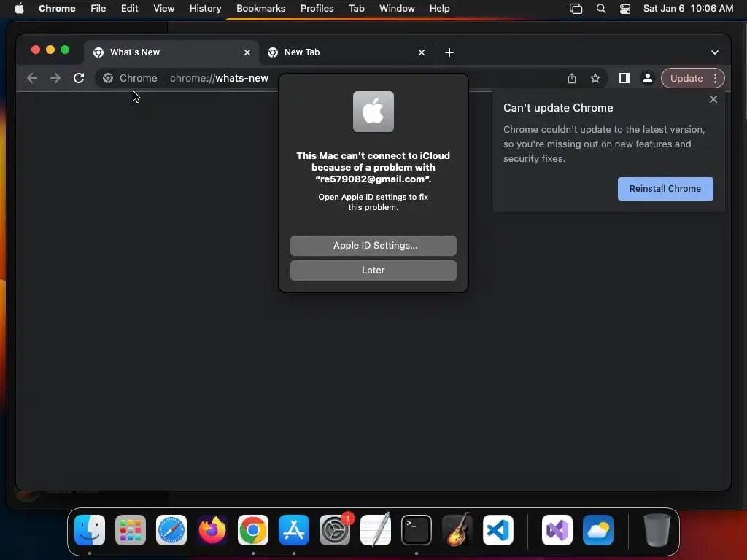Open the Chrome application menu
This screenshot has height=560, width=747.
click(x=57, y=8)
